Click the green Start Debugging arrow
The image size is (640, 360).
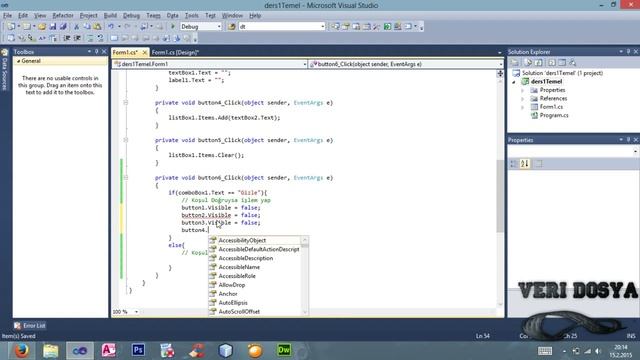(173, 27)
